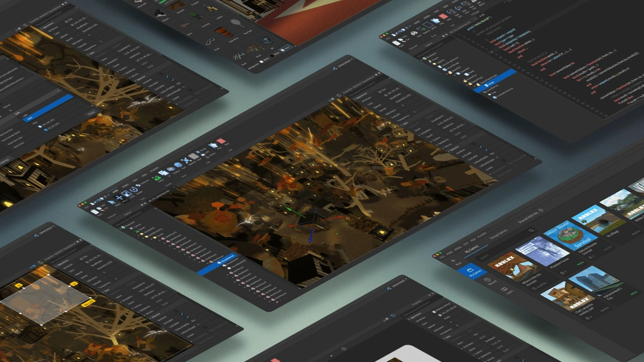Click the Material icon in the Edit section
Image resolution: width=644 pixels, height=362 pixels.
coord(187,160)
